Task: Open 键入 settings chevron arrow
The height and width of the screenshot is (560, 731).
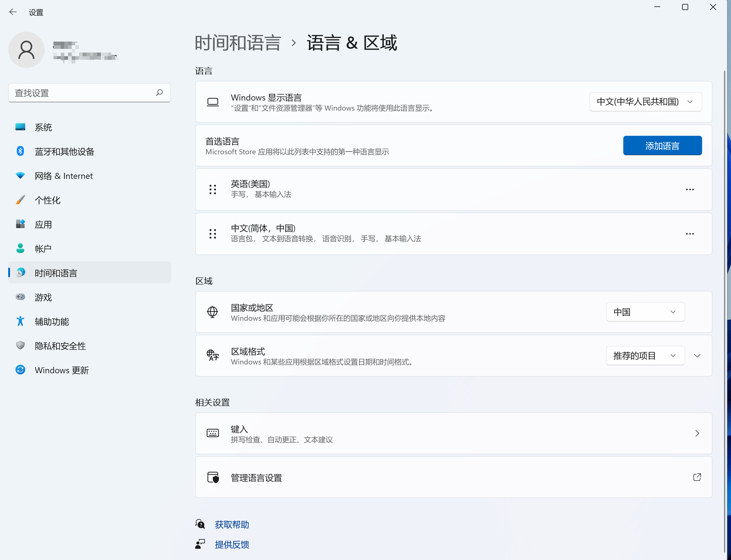Action: (697, 433)
